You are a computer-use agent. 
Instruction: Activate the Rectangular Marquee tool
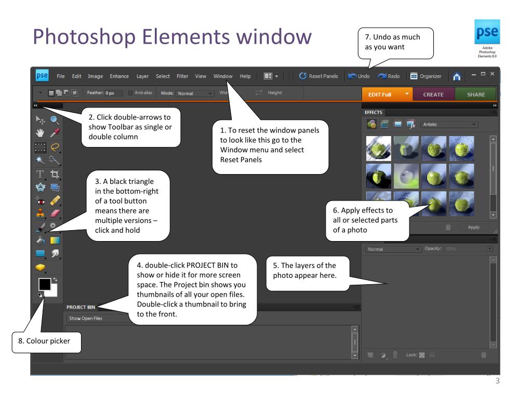40,147
